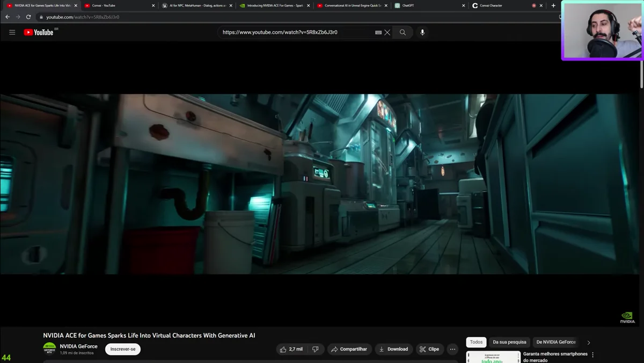Close the Convai Character tab
This screenshot has width=644, height=363.
[541, 5]
